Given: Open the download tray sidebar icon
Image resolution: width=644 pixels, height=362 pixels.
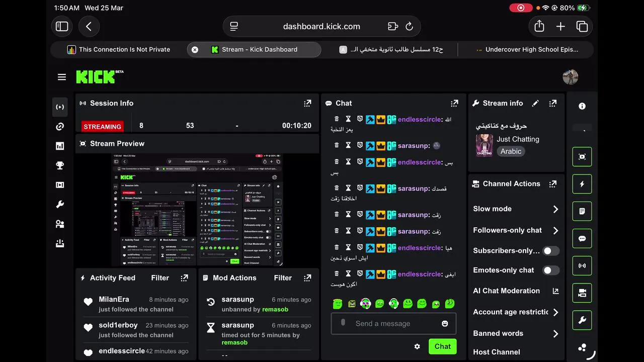Looking at the screenshot, I should 60,244.
